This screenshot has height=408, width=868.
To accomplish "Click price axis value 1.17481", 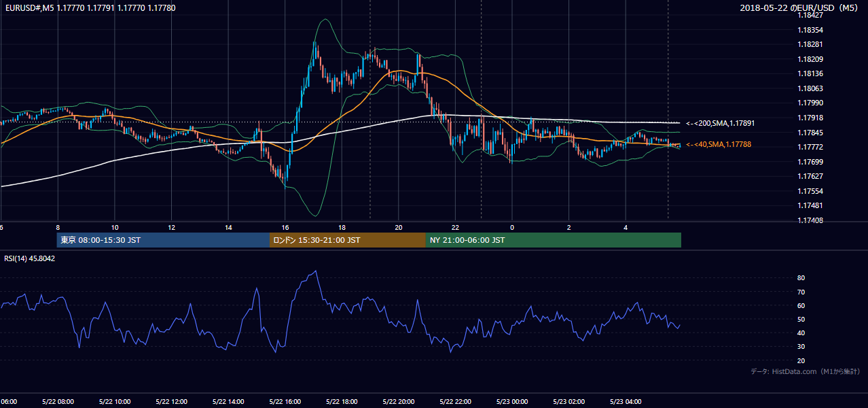I will click(x=810, y=205).
